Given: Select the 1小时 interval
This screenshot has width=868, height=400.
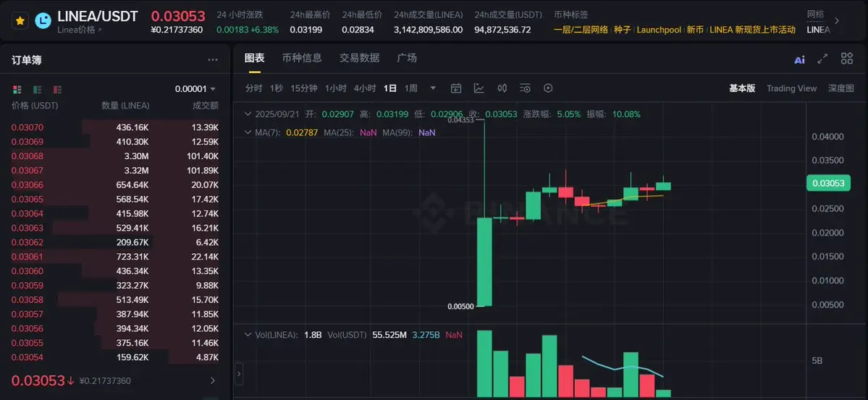Looking at the screenshot, I should point(335,88).
